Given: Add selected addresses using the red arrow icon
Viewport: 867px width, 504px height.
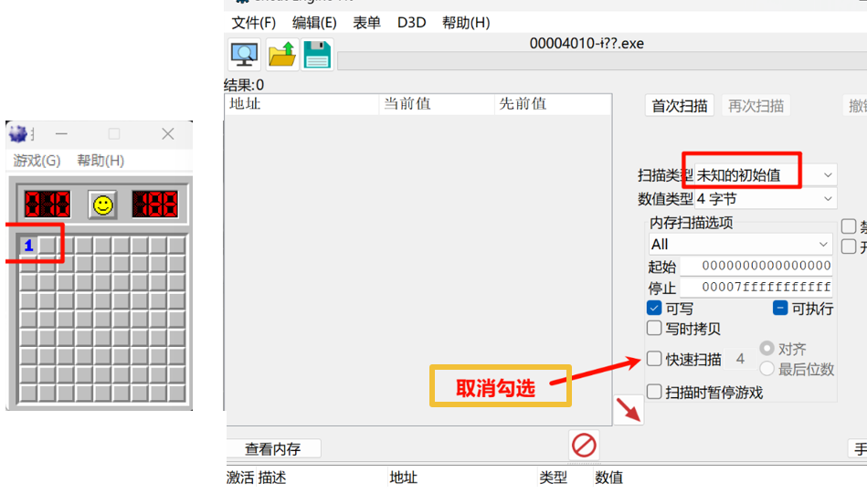Looking at the screenshot, I should point(629,410).
